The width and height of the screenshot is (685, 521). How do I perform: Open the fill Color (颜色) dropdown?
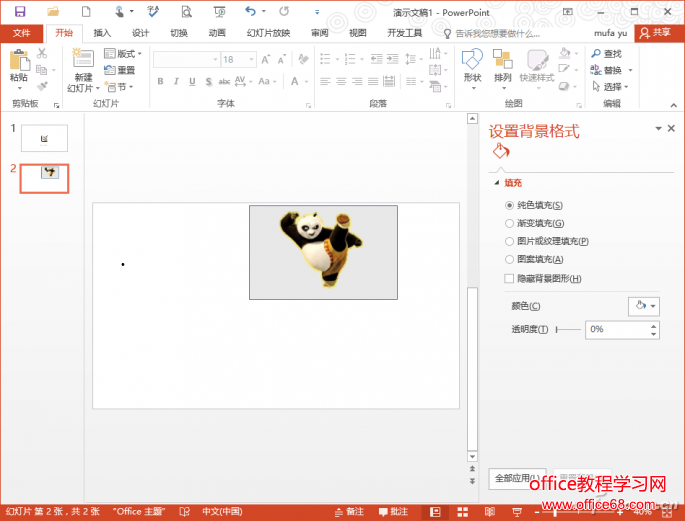tap(643, 306)
